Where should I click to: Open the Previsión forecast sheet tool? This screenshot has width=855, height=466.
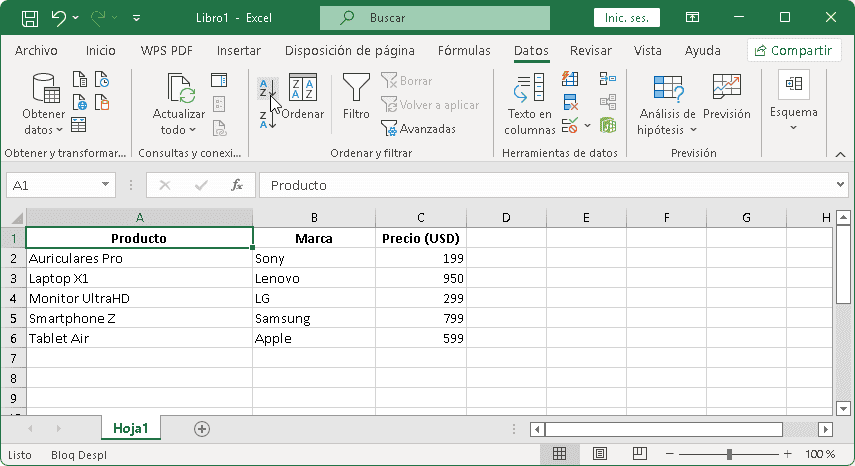tap(726, 97)
